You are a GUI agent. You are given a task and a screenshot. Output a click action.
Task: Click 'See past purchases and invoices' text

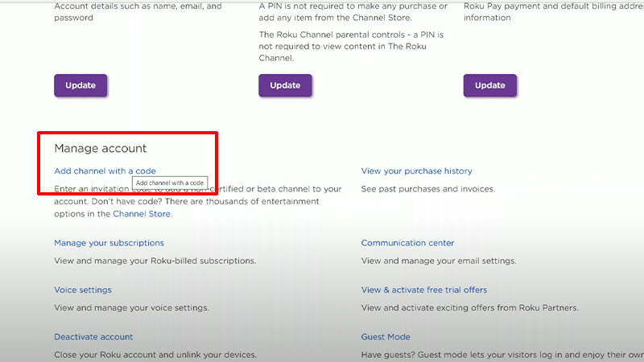[x=427, y=189]
